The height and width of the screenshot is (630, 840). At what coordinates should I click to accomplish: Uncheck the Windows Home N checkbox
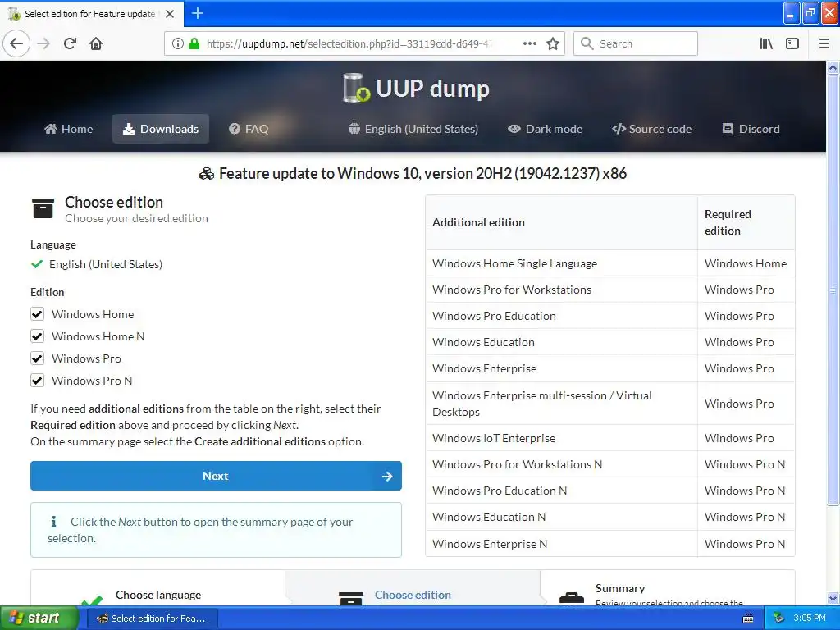(37, 336)
